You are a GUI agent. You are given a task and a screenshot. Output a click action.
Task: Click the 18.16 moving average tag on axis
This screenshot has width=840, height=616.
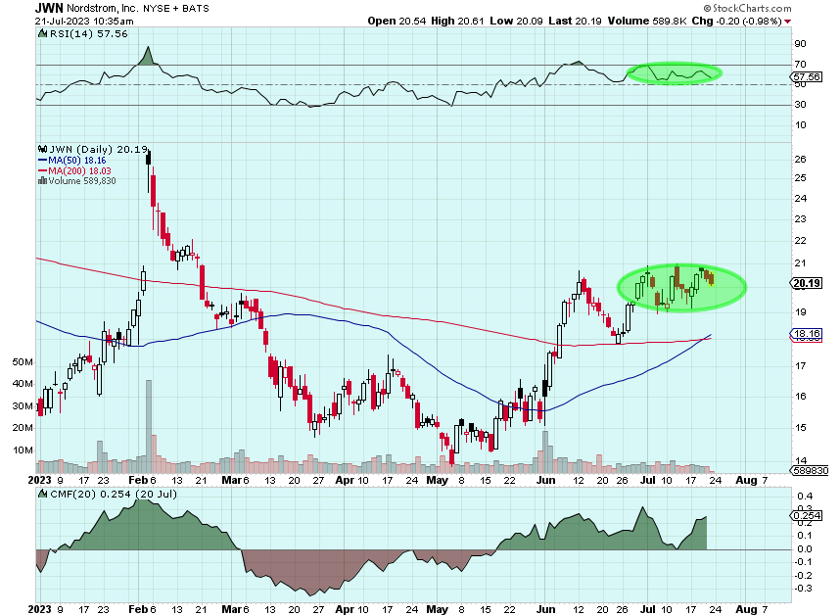pos(807,334)
